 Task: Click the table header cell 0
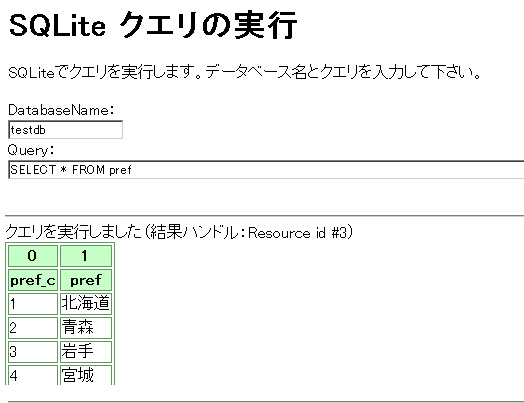[33, 256]
